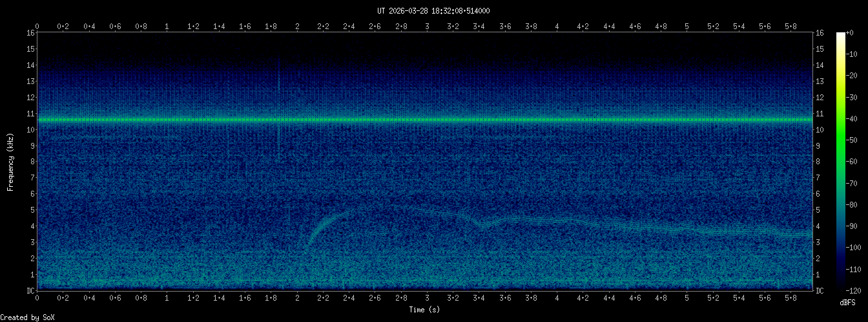Click the 2 second tick on bottom time axis

pos(297,298)
